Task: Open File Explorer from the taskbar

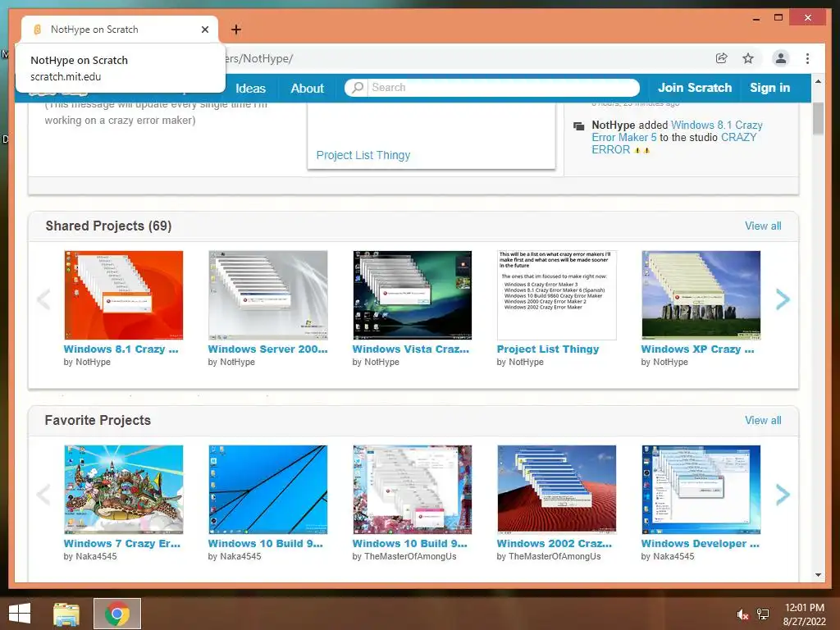Action: (x=66, y=614)
